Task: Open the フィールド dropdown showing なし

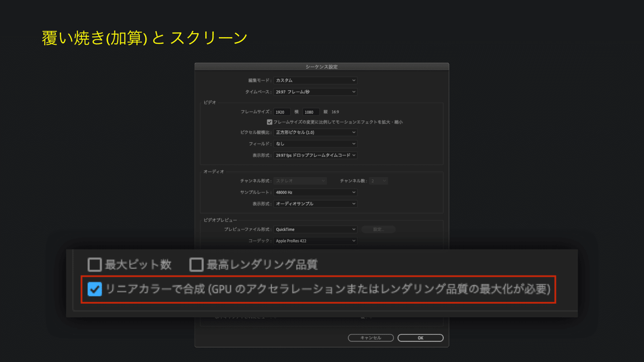Action: pos(315,144)
